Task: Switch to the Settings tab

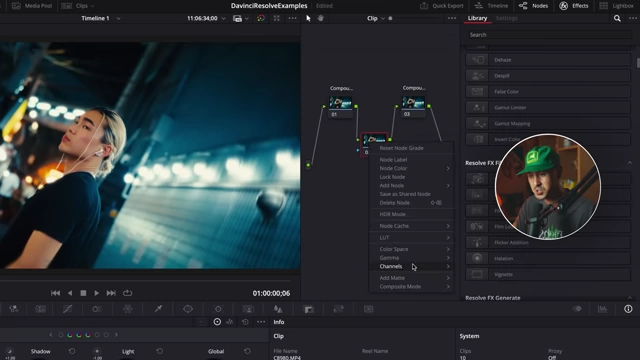Action: tap(507, 18)
